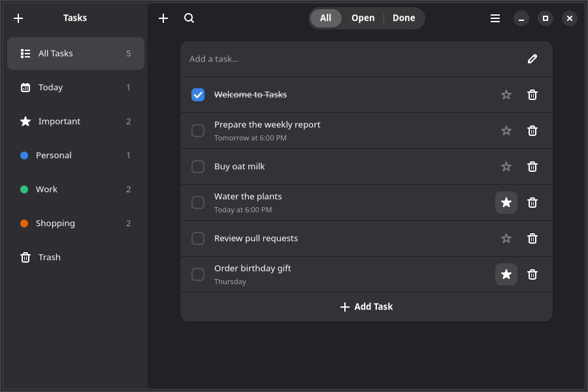Delete the Water the plants task

tap(532, 203)
